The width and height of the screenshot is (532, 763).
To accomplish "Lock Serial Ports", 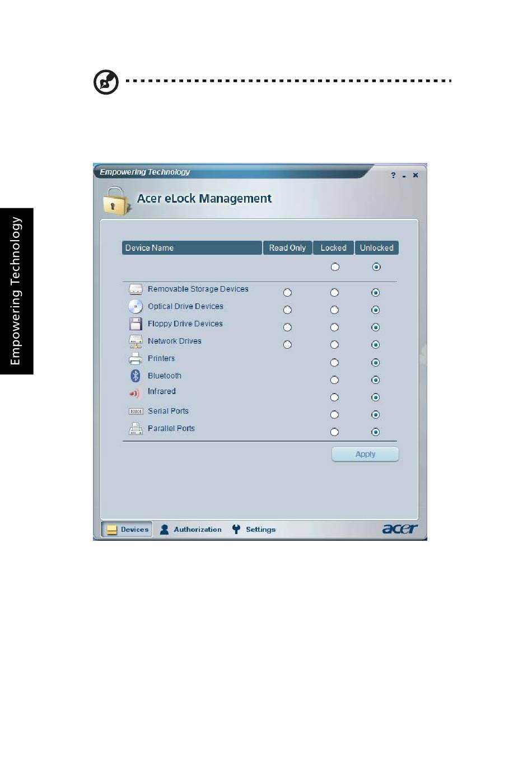I will [334, 415].
